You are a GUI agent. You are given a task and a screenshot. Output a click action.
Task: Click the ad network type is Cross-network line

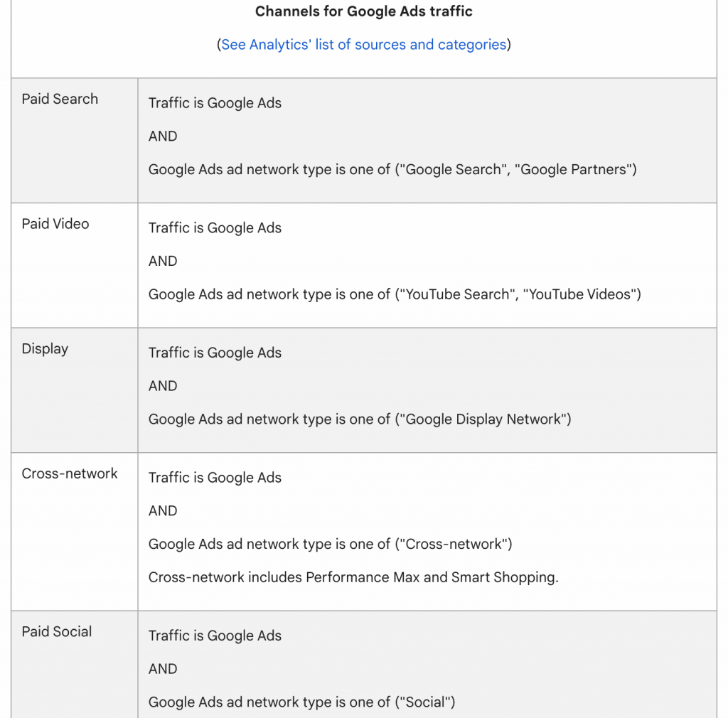(x=331, y=545)
